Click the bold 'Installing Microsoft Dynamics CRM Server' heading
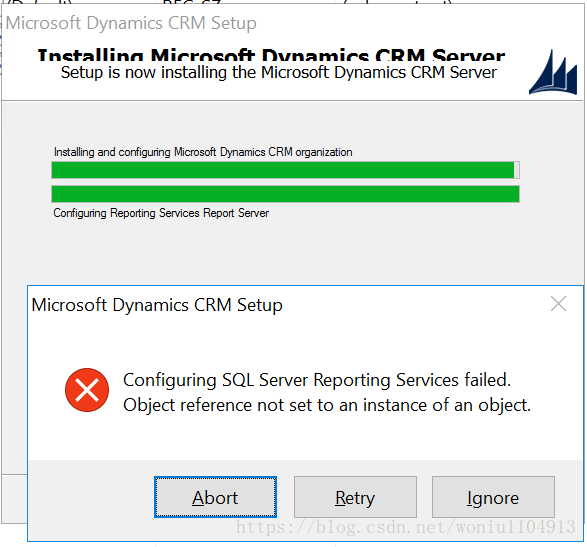This screenshot has height=547, width=587. click(x=271, y=55)
